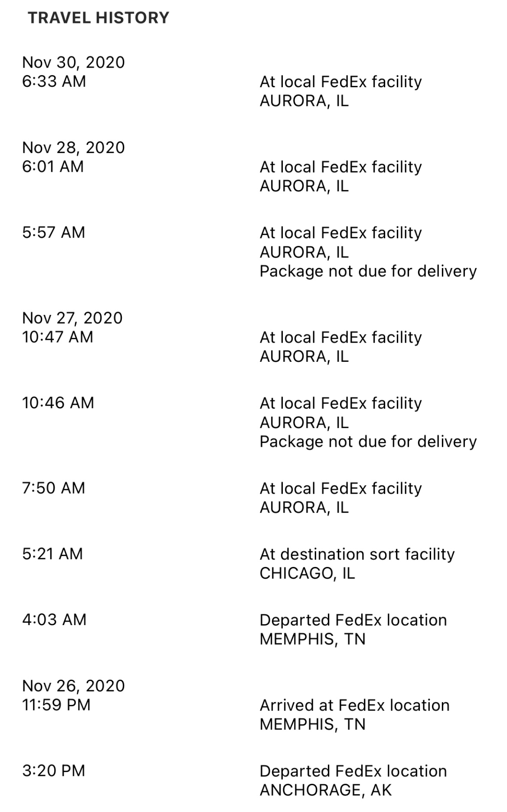
Task: Tap the 3:20 PM timestamp
Action: coord(53,771)
